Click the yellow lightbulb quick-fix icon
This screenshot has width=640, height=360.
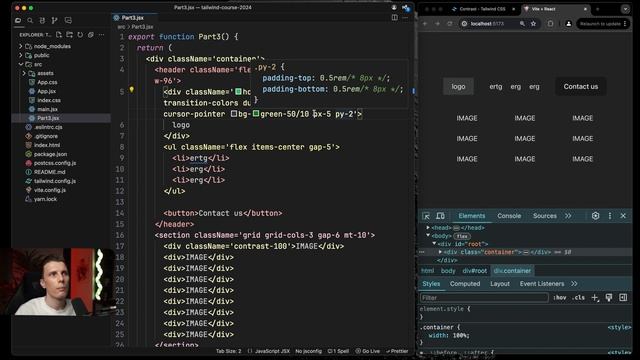[131, 89]
